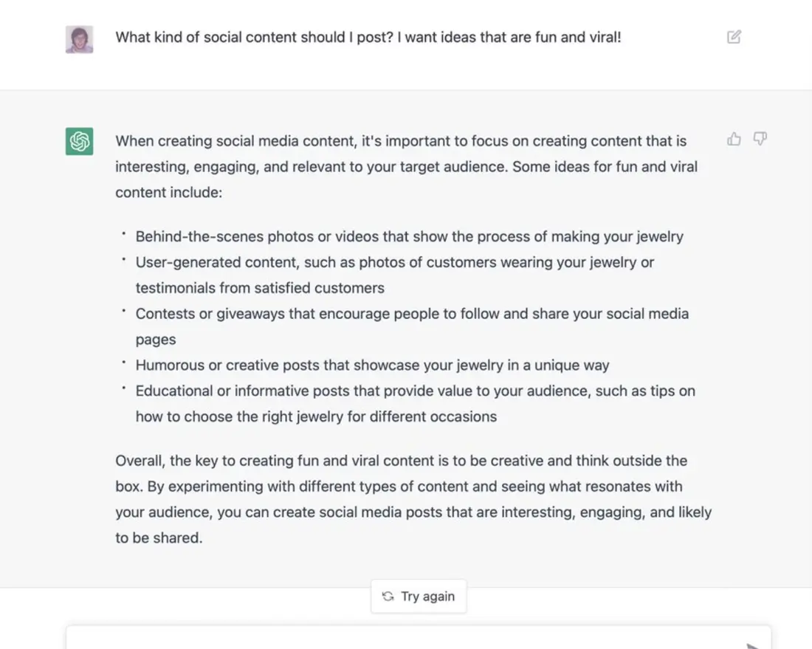
Task: Give the response a thumbs down
Action: tap(760, 139)
